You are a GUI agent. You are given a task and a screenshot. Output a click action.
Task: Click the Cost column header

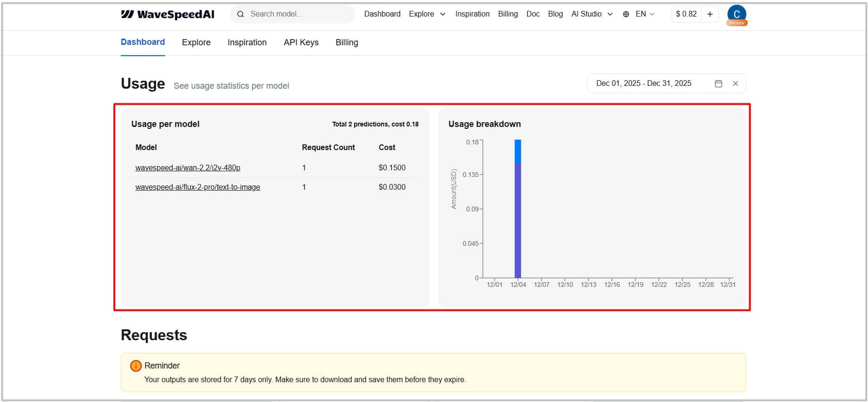387,147
